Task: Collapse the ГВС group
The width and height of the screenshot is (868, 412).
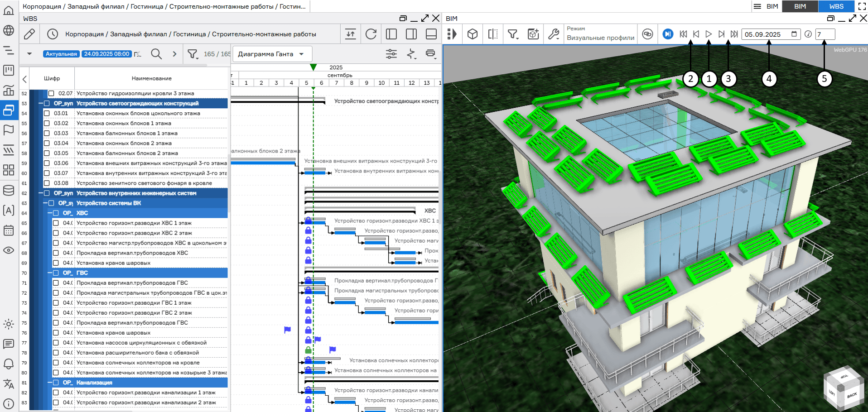Action: point(50,273)
